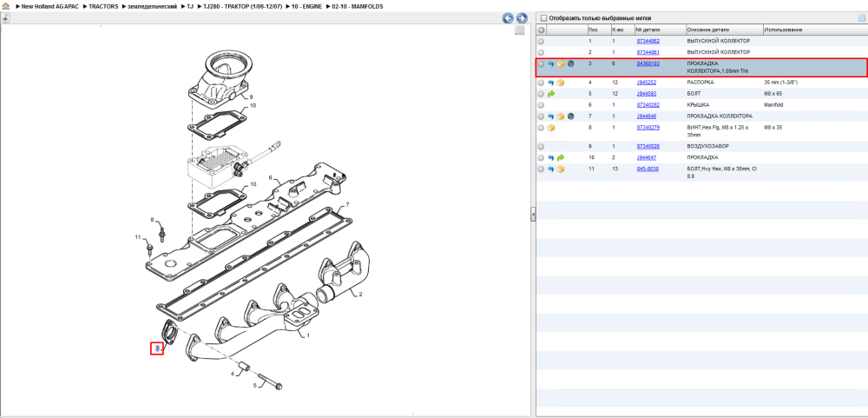This screenshot has height=418, width=868.
Task: Click the box icon on position 3 row
Action: (x=560, y=63)
